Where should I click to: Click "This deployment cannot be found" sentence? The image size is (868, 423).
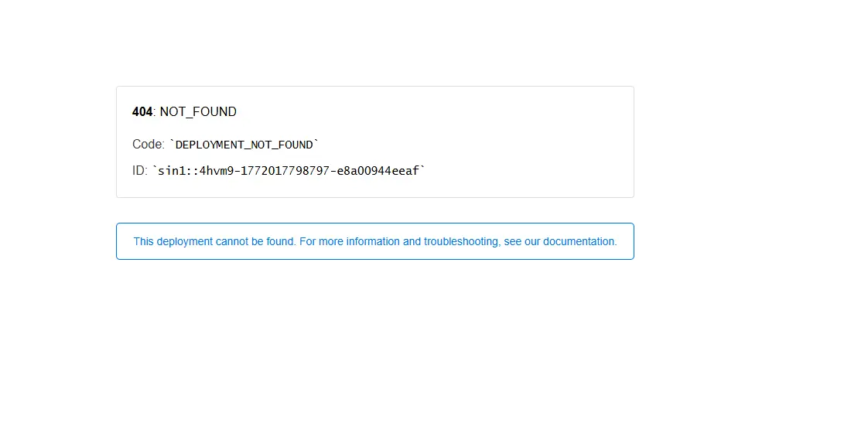(215, 241)
